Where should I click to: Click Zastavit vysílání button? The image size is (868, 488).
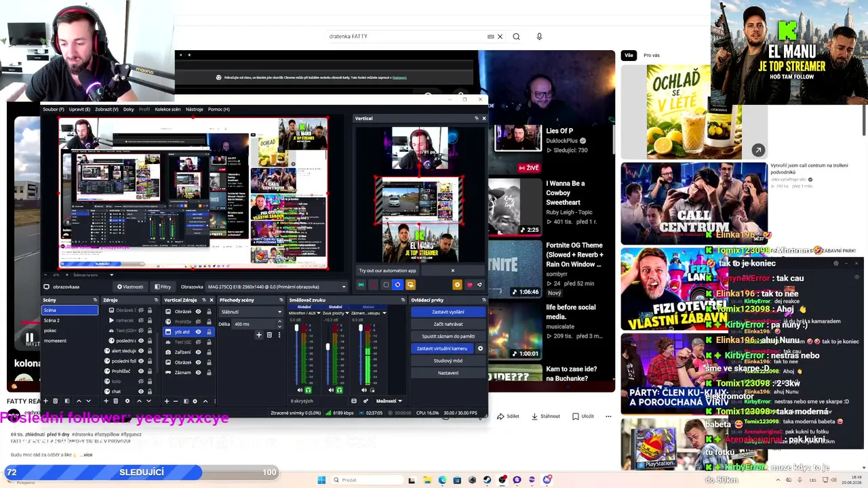pos(448,312)
